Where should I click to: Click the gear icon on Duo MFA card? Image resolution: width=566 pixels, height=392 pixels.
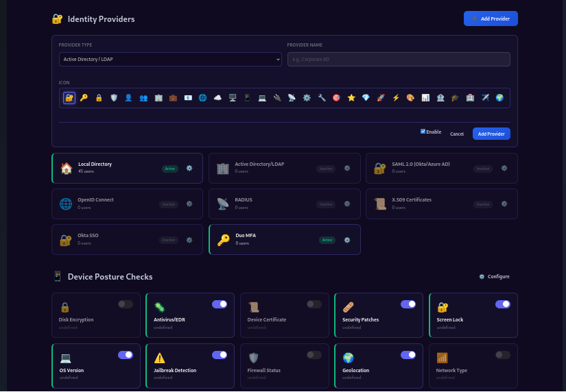click(347, 240)
